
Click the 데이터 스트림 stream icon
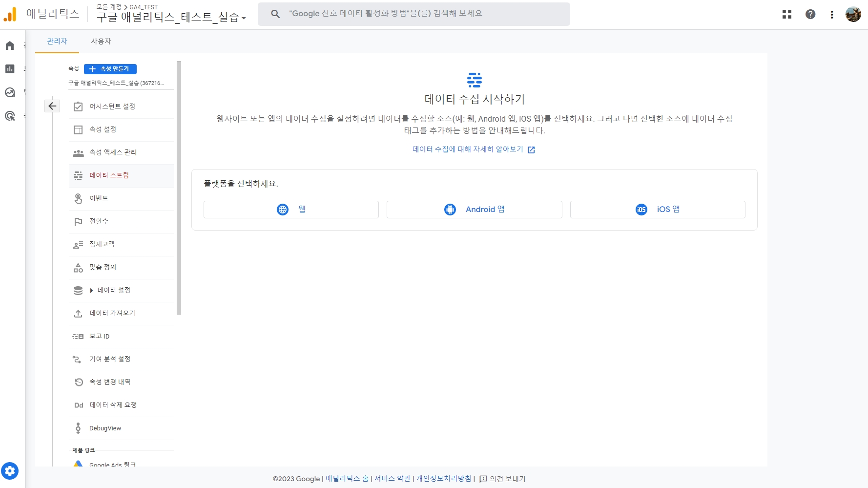pos(78,176)
